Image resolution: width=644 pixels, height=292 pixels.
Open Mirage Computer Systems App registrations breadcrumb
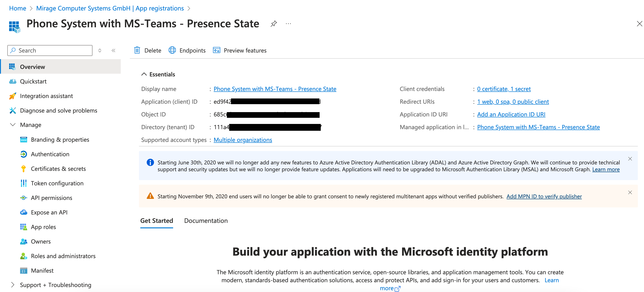(110, 8)
